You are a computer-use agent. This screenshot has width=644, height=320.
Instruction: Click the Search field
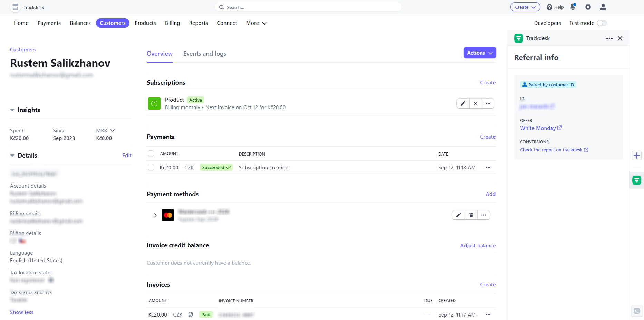click(x=308, y=7)
